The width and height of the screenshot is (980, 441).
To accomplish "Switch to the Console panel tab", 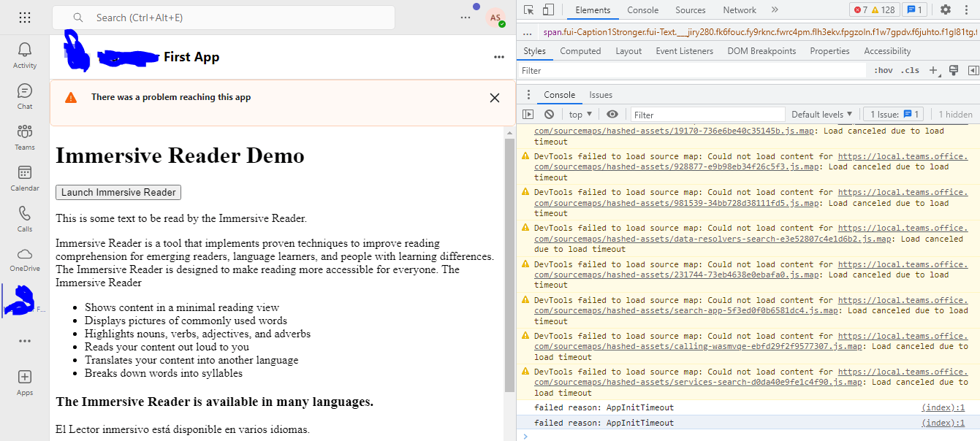I will pos(643,10).
